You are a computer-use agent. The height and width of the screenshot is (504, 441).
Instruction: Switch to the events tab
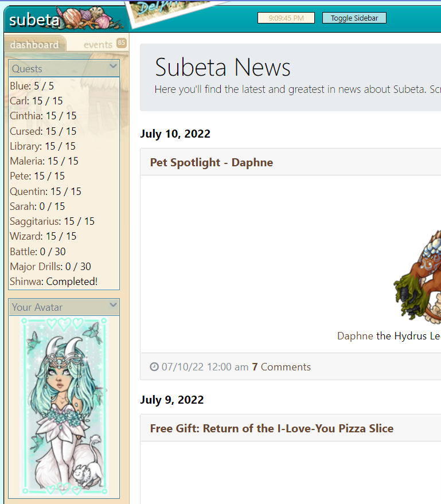coord(98,45)
